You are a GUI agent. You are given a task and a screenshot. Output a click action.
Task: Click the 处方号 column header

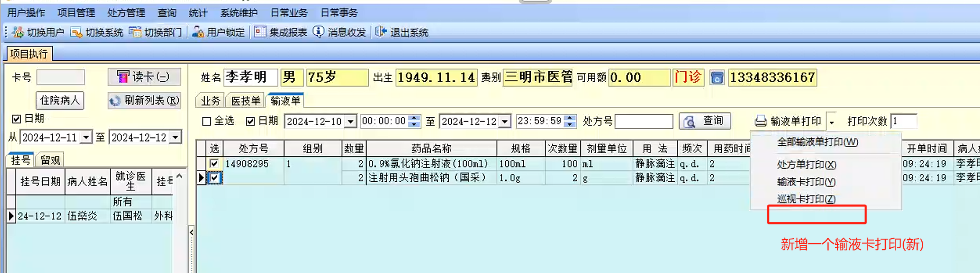pyautogui.click(x=253, y=149)
